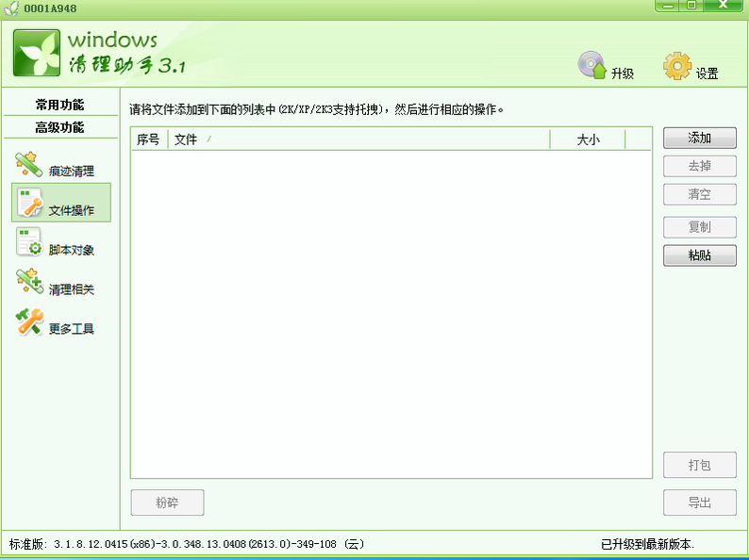749x560 pixels.
Task: Click the 打包 button
Action: pos(700,465)
